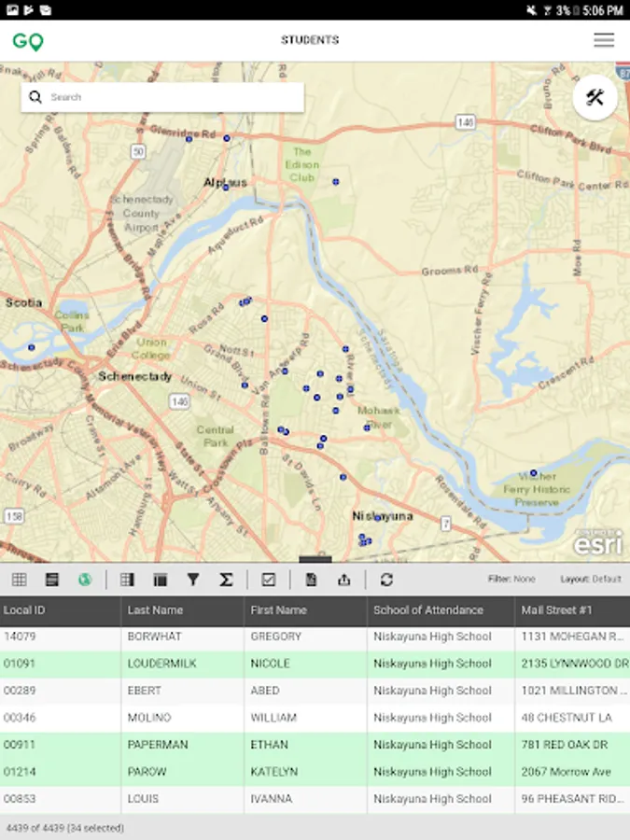The width and height of the screenshot is (630, 840).
Task: Switch to list detail view
Action: point(52,580)
